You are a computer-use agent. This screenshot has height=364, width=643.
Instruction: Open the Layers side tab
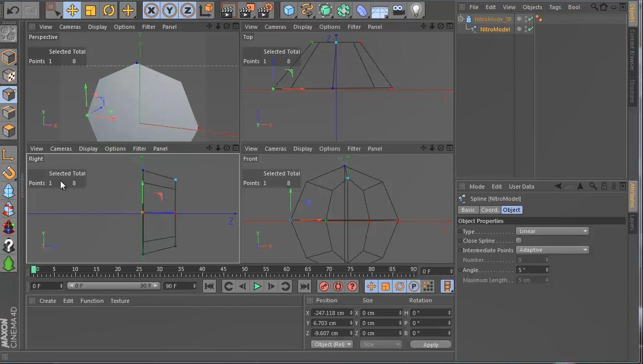point(632,222)
